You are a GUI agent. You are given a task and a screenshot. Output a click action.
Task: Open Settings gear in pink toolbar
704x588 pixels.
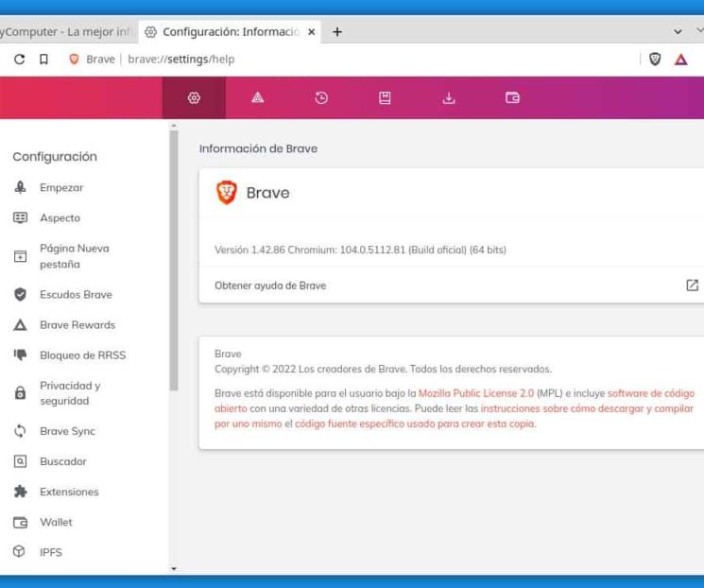194,97
